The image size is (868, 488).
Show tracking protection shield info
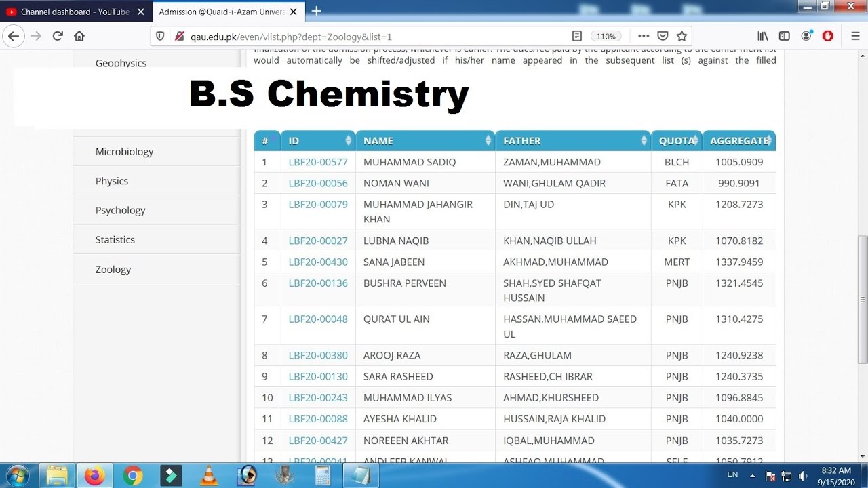(160, 36)
